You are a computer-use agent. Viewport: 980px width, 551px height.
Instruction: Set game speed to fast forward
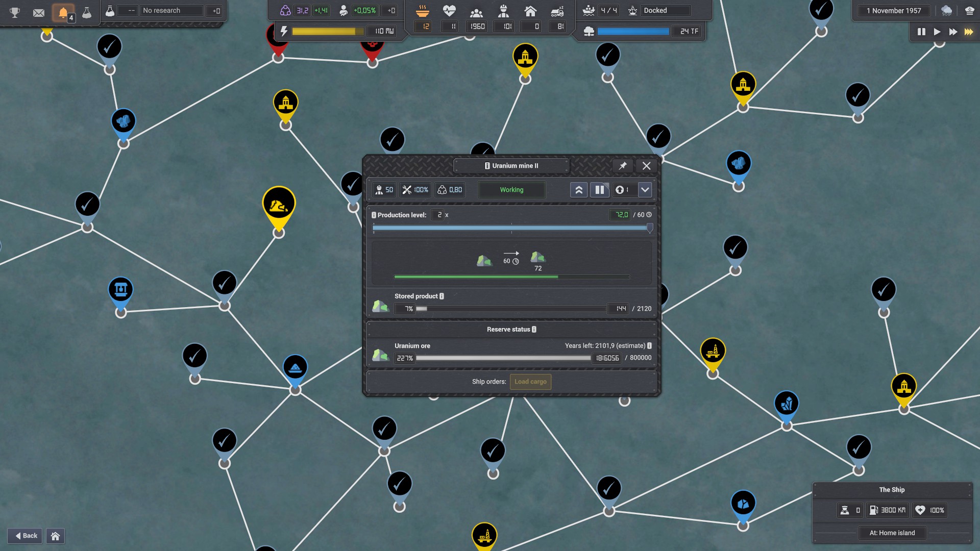pyautogui.click(x=953, y=32)
